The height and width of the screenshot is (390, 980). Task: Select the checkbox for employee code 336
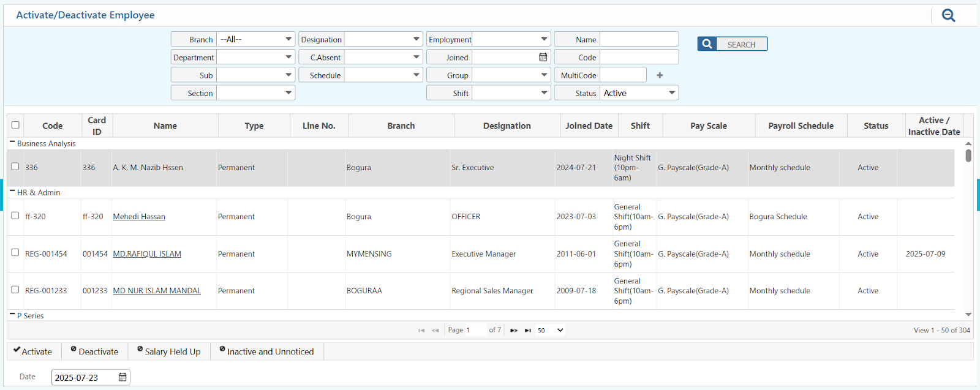[x=15, y=167]
